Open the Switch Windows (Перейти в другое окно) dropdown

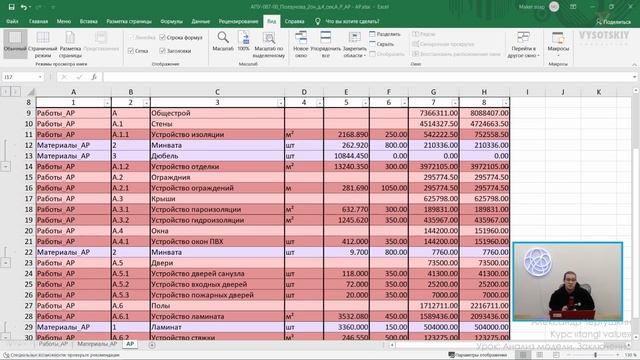(x=523, y=44)
